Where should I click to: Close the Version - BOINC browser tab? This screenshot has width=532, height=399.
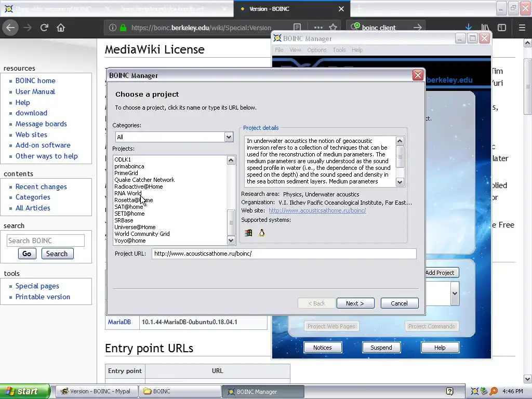(341, 9)
